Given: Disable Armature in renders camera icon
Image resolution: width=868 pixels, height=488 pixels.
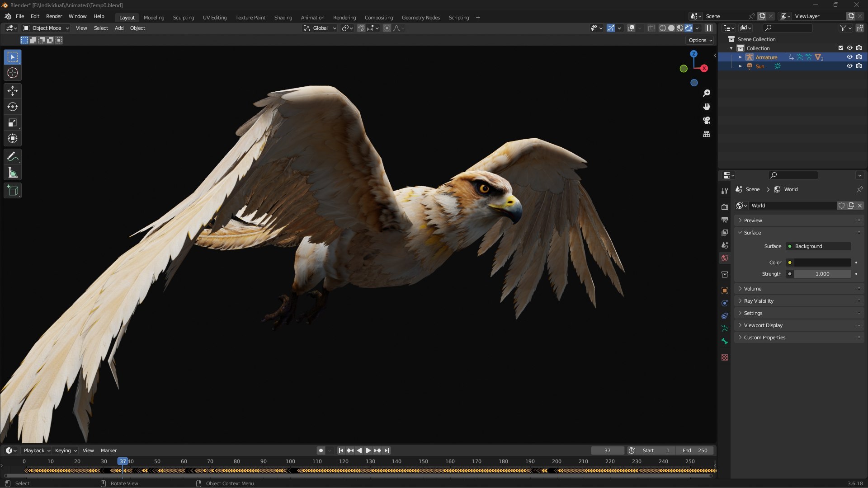Looking at the screenshot, I should pos(859,57).
